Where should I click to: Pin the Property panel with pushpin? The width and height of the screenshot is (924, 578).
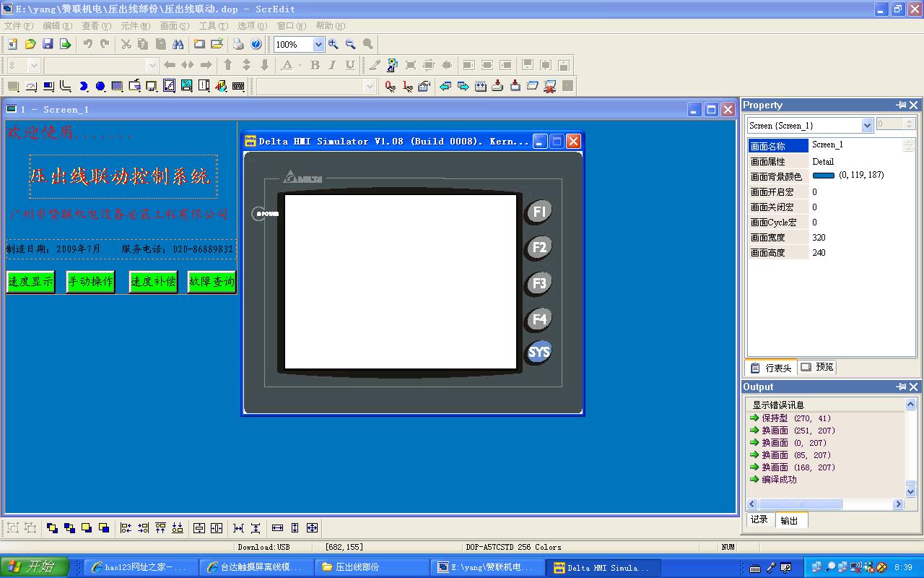pyautogui.click(x=901, y=105)
